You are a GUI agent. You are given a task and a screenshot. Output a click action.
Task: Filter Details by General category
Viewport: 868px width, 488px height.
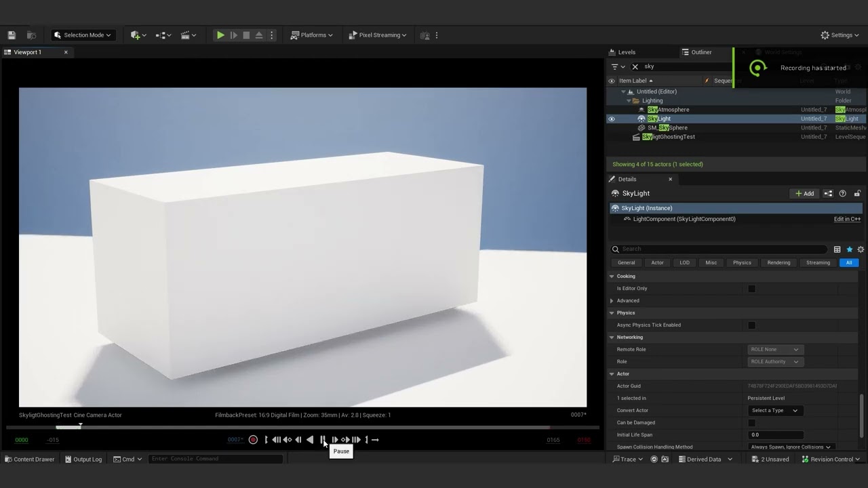(x=627, y=263)
